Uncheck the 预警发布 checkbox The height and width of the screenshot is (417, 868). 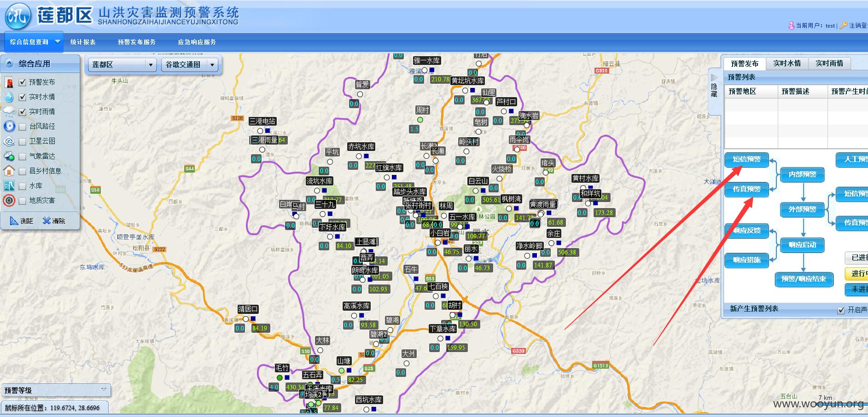tap(22, 82)
